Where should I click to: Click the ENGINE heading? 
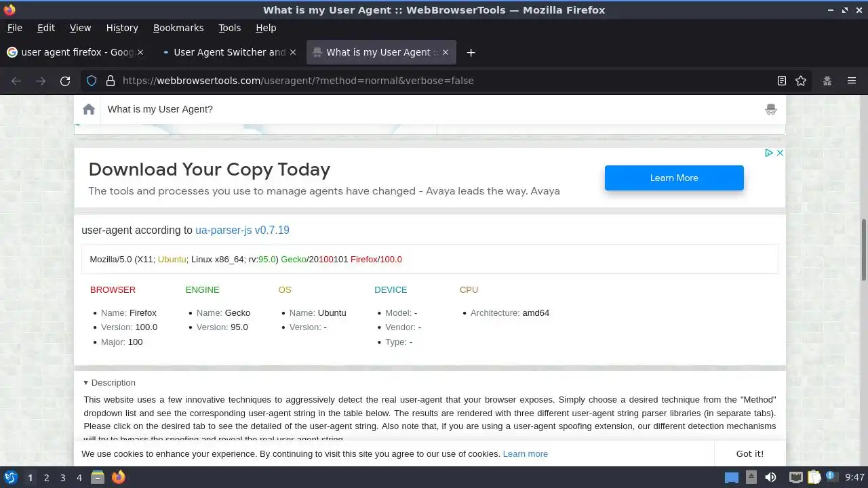[x=202, y=289]
